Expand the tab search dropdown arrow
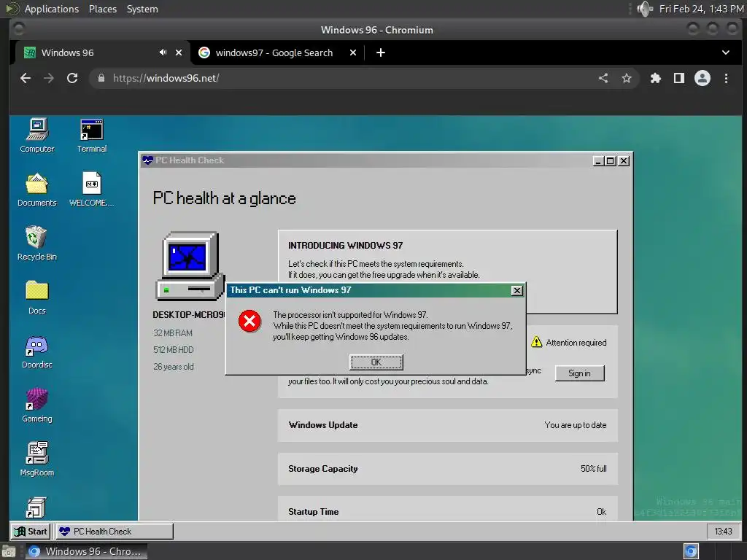 [x=726, y=52]
